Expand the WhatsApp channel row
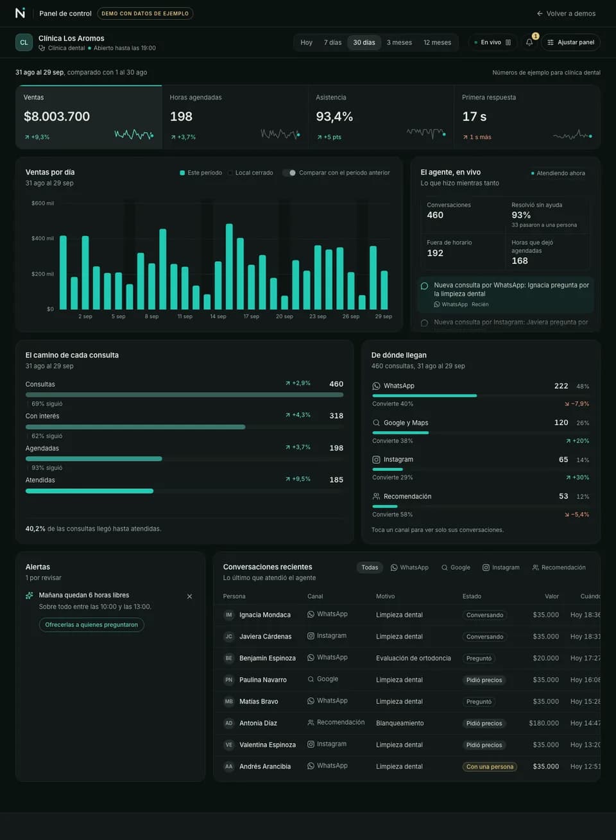The height and width of the screenshot is (840, 616). point(481,394)
